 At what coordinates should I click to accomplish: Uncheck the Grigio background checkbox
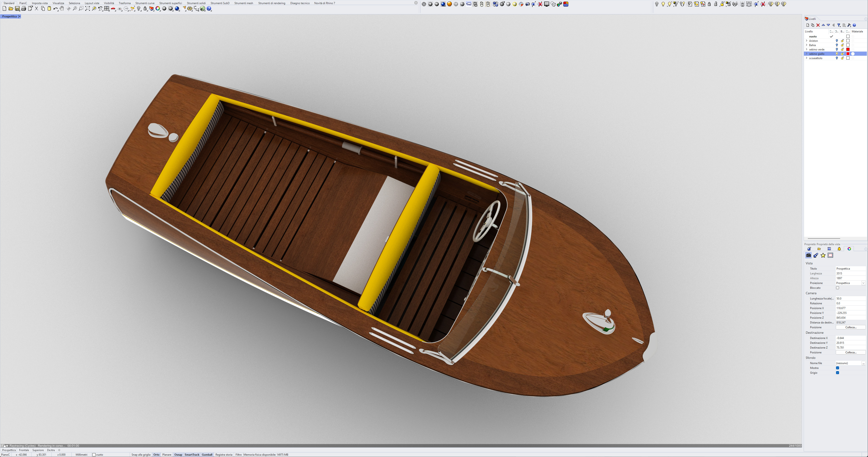(x=837, y=373)
